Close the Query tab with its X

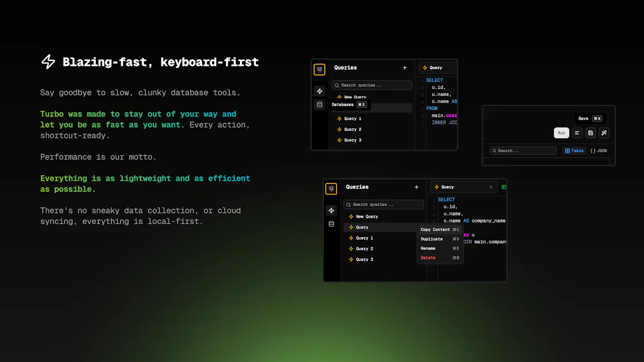coord(491,187)
